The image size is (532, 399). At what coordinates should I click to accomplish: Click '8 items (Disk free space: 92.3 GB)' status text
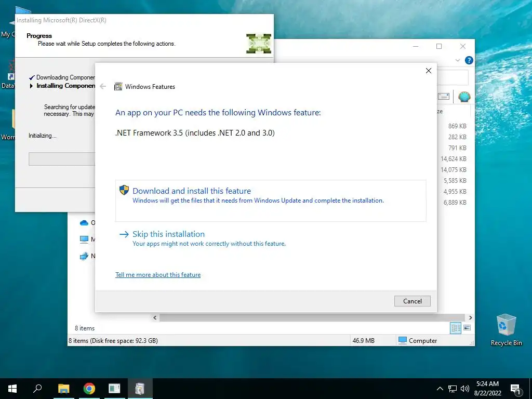click(113, 340)
